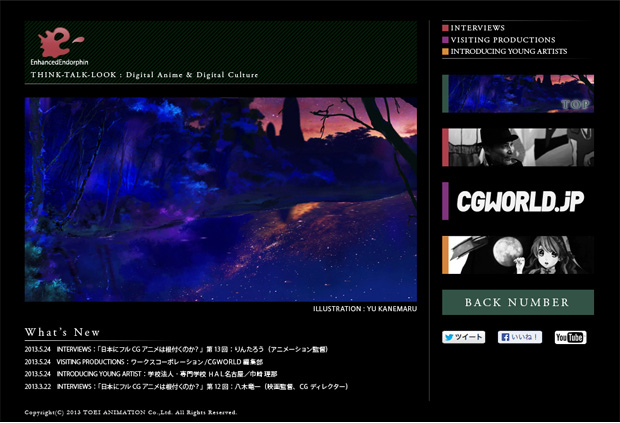
Task: Open the 2013.3.22 INTERVIEWS news item
Action: click(x=187, y=386)
